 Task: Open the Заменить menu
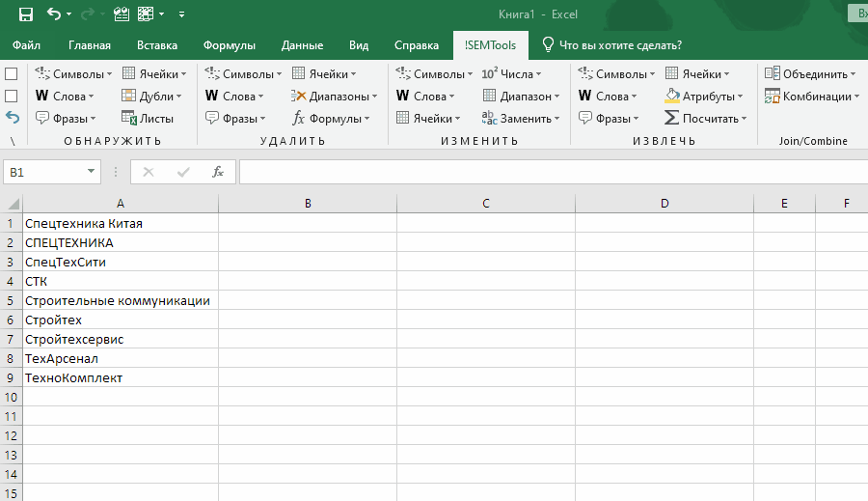pyautogui.click(x=521, y=118)
